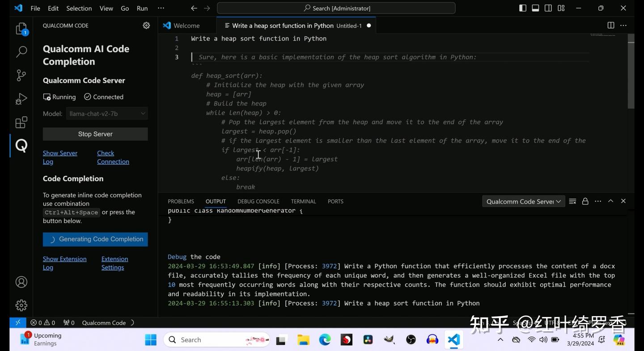
Task: Open the Windows Start menu
Action: click(151, 340)
